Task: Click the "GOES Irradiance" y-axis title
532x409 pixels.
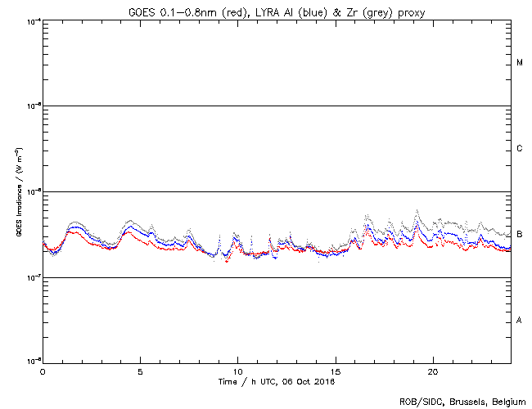Action: pos(18,192)
